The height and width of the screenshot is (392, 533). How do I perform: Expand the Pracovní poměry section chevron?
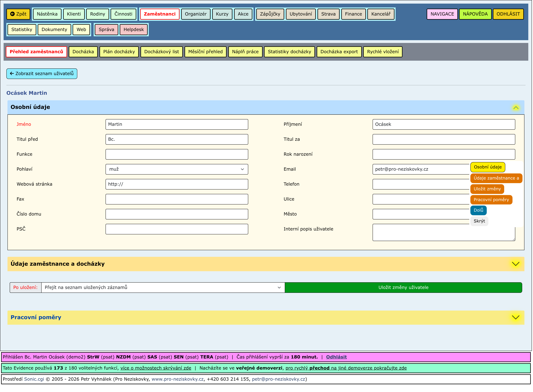point(515,317)
